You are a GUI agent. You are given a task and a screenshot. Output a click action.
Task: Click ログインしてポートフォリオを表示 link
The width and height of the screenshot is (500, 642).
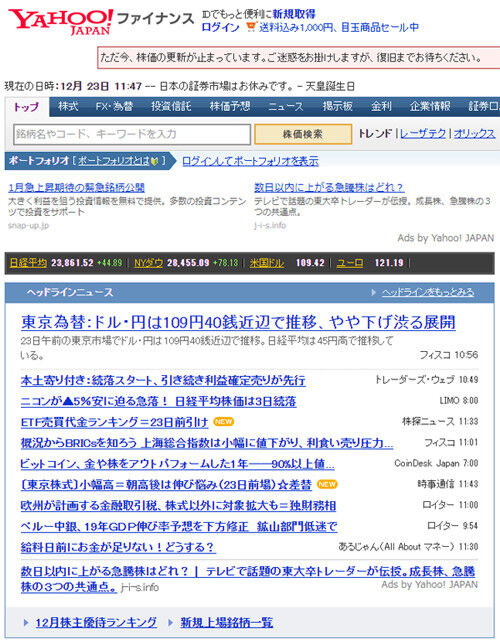point(250,161)
